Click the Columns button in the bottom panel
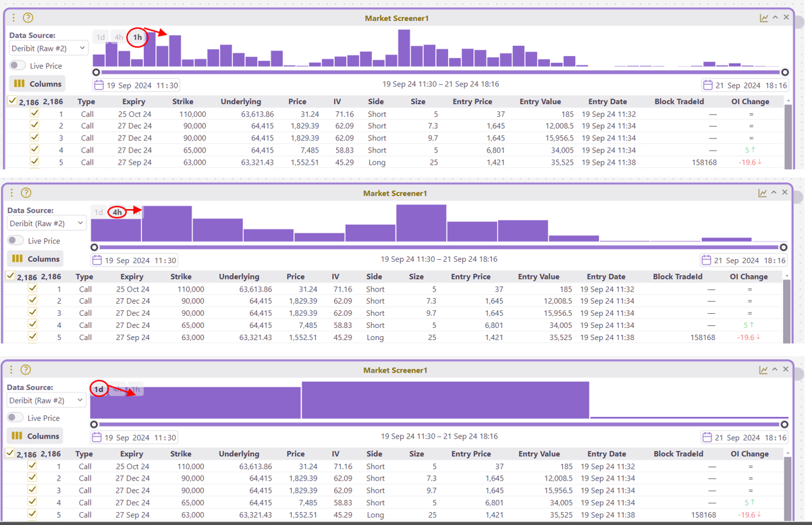This screenshot has width=812, height=525. click(35, 436)
